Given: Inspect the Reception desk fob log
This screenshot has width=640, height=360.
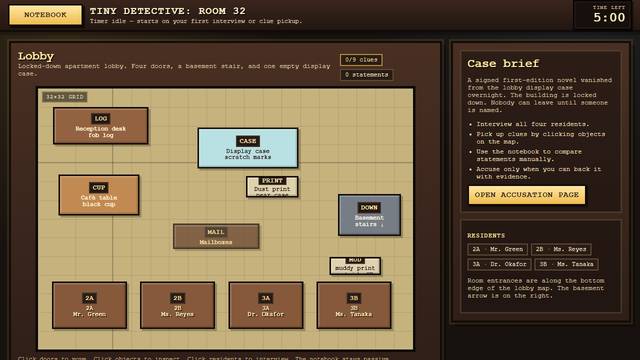Looking at the screenshot, I should click(x=101, y=126).
